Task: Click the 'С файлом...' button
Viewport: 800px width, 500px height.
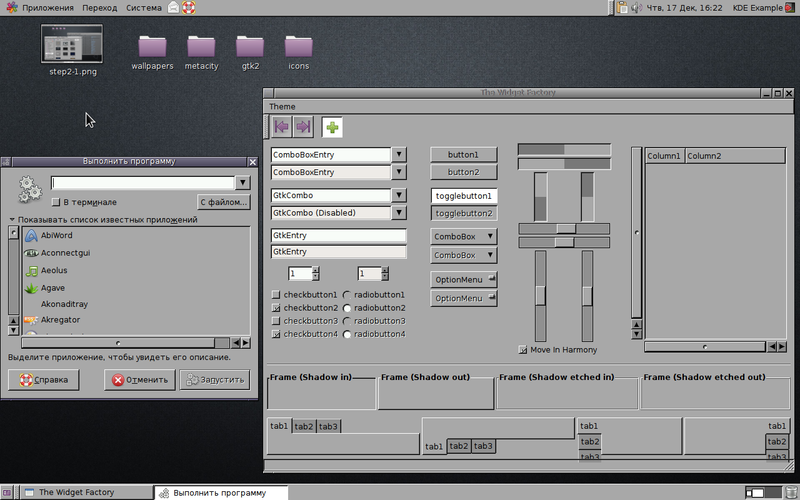Action: (223, 202)
